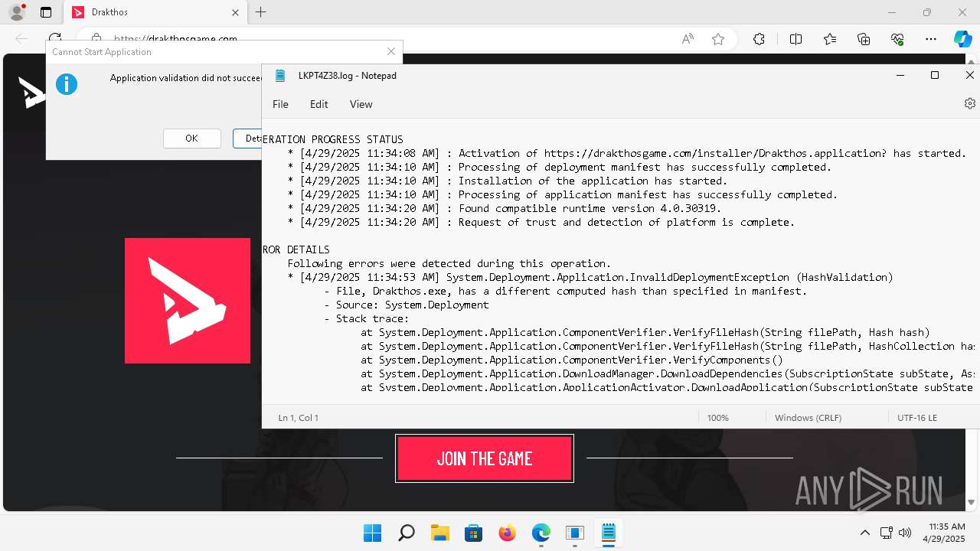
Task: Add page to favorites star icon
Action: tap(718, 39)
